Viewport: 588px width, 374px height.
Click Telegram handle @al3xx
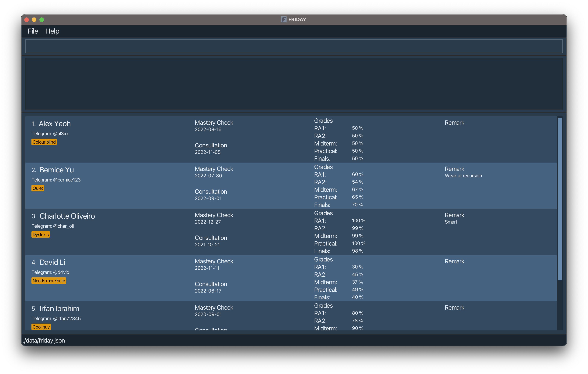pos(61,134)
